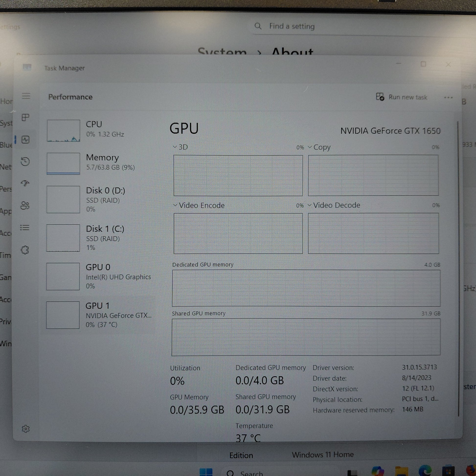Open the Copy engine graph dropdown
Viewport: 476px width, 476px height.
click(x=319, y=147)
